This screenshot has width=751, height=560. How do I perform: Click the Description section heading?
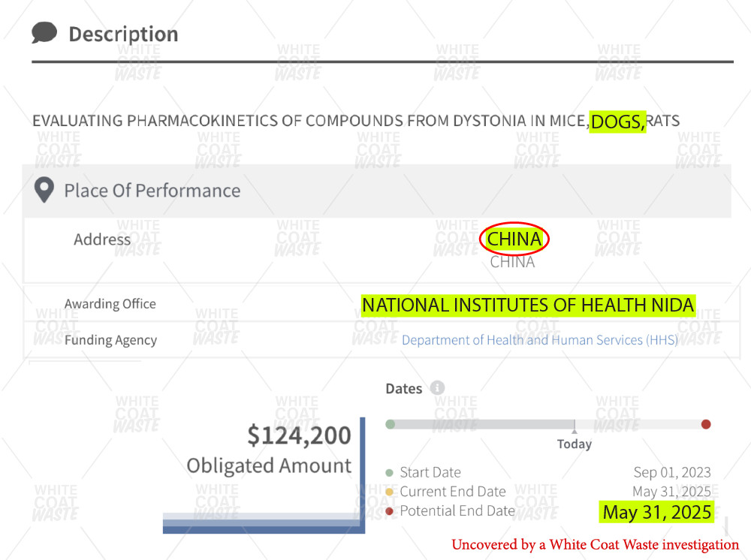tap(123, 34)
